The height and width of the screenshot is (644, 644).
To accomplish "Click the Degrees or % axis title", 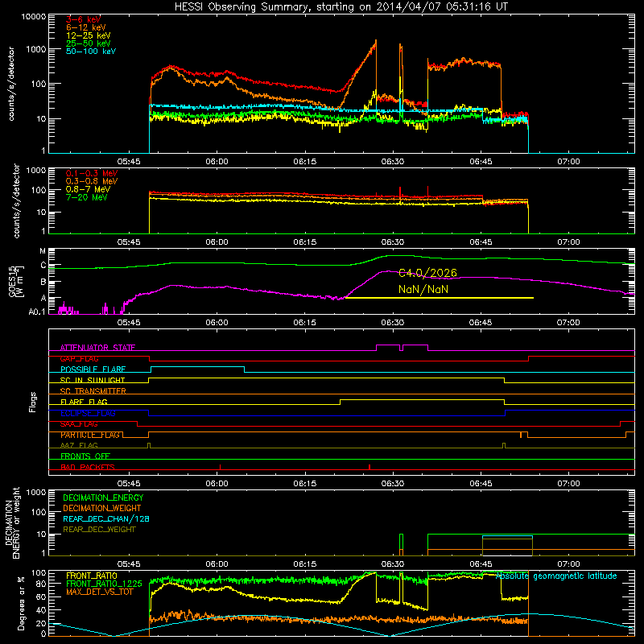I will [21, 603].
